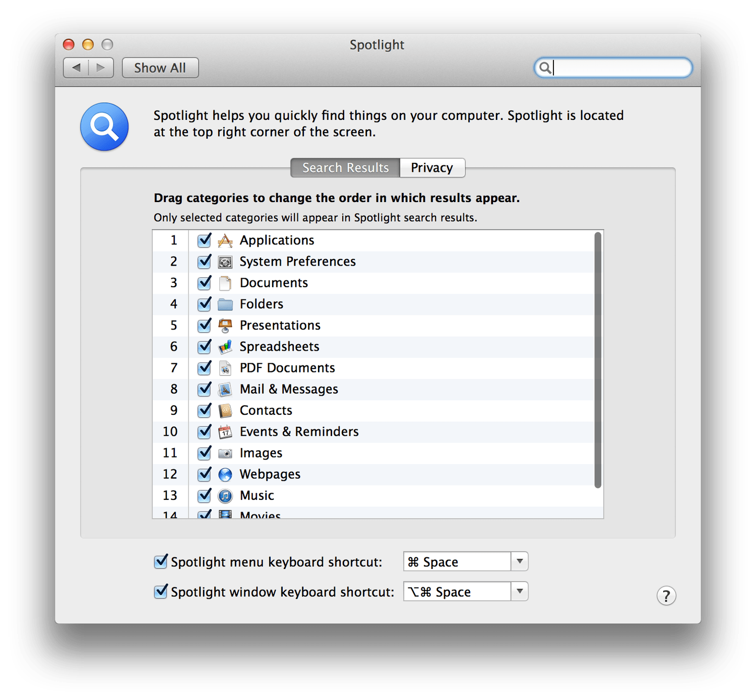The width and height of the screenshot is (756, 700).
Task: Uncheck the Events & Reminders checkbox
Action: point(204,431)
